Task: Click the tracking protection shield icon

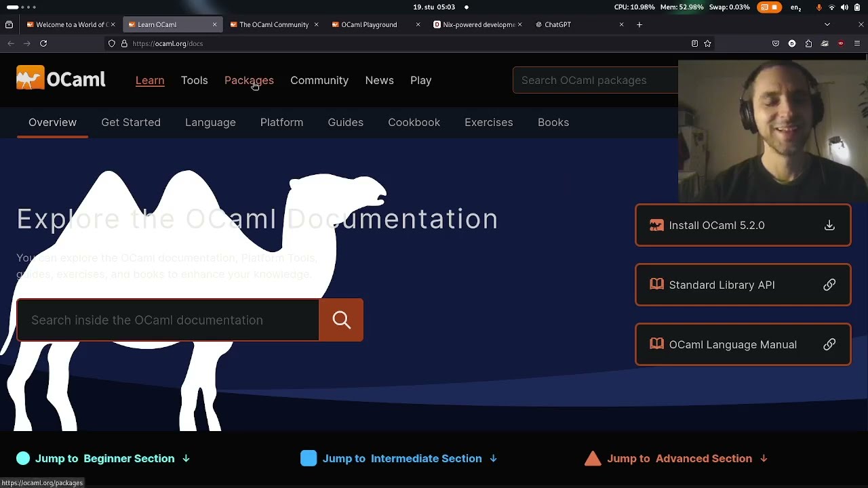Action: coord(112,43)
